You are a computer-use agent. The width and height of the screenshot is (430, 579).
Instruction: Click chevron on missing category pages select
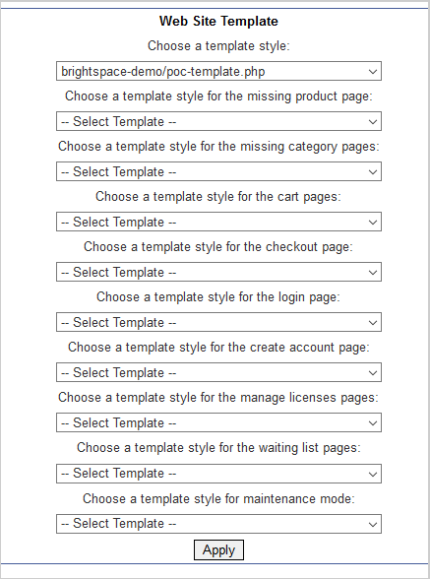coord(373,172)
